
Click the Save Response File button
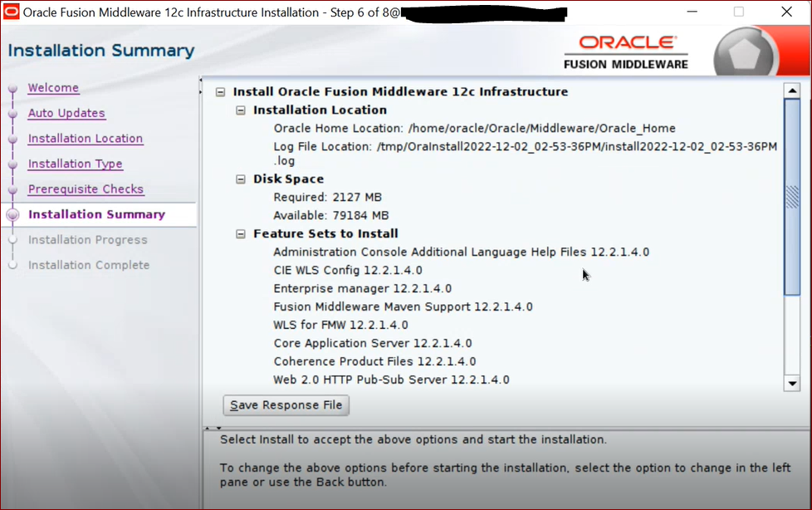pyautogui.click(x=286, y=405)
